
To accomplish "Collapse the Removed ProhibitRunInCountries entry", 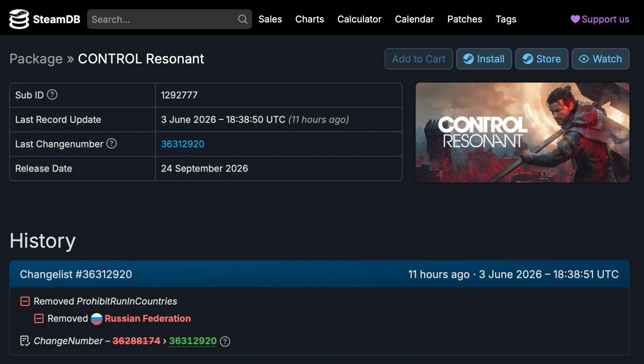I will point(25,301).
